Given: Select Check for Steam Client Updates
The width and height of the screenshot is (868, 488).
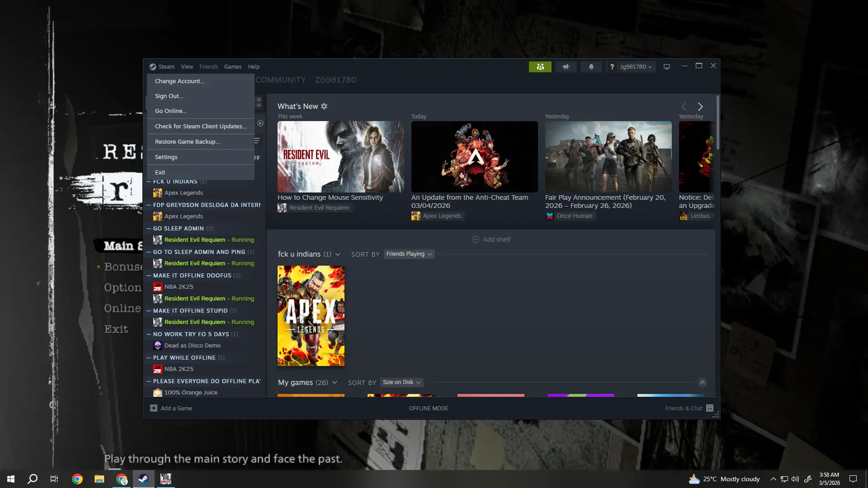Looking at the screenshot, I should (201, 127).
